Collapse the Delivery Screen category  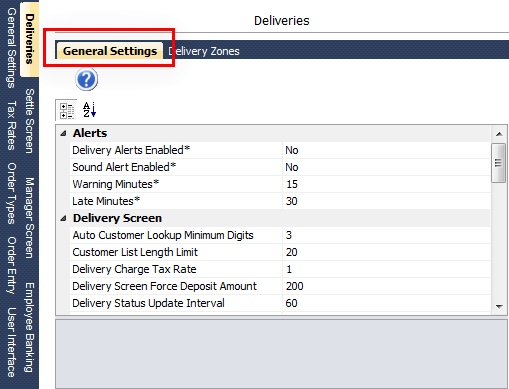point(63,219)
